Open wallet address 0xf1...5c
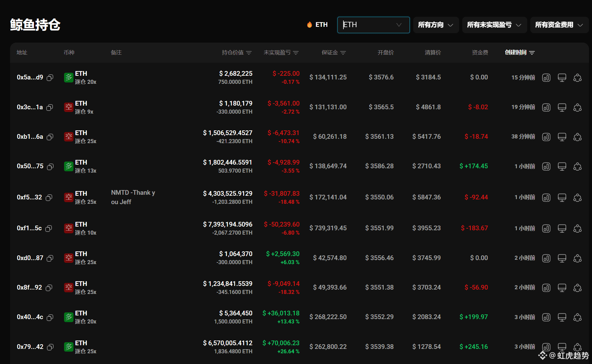 click(29, 228)
